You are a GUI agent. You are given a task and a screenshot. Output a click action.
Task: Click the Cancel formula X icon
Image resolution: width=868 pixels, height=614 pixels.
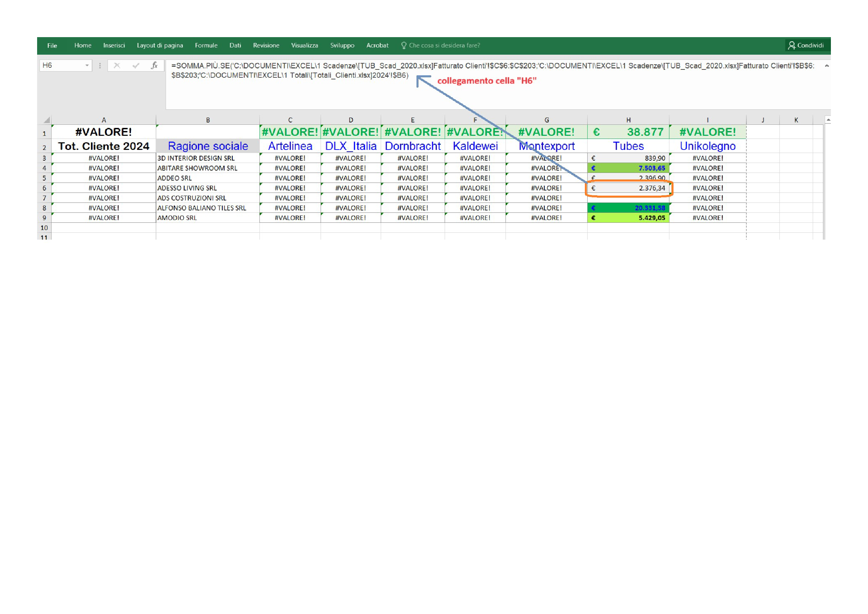click(117, 65)
